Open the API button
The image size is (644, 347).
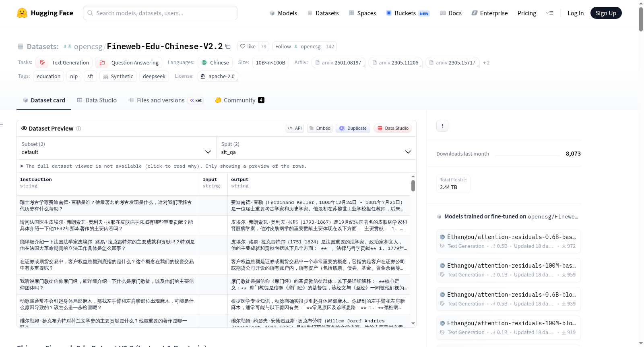295,128
